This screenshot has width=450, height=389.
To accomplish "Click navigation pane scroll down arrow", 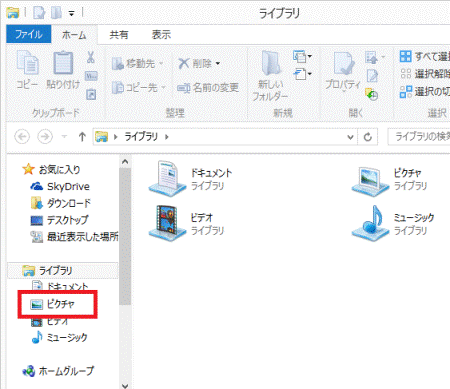I will [125, 386].
